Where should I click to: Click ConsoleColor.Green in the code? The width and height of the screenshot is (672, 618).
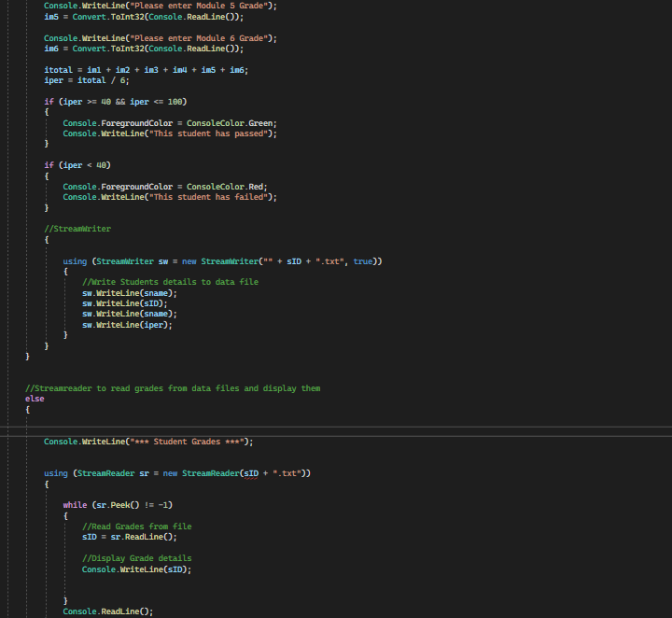[x=230, y=123]
